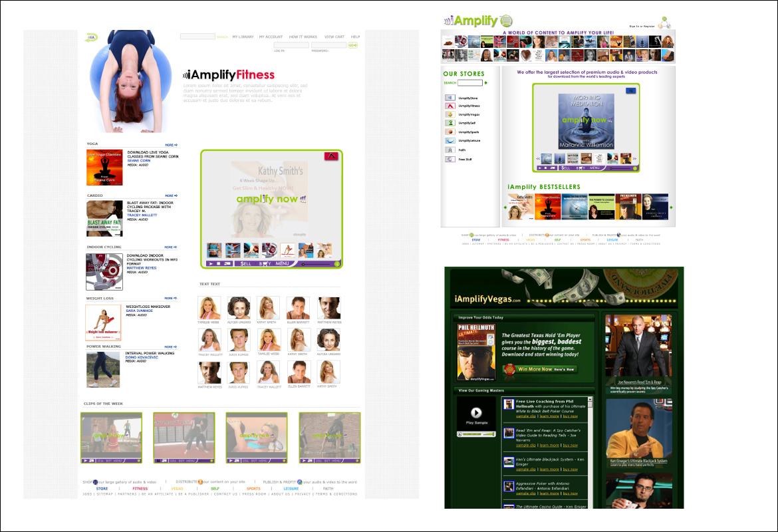Click the green round knob in Fitness player bar
The image size is (778, 532).
tap(337, 264)
